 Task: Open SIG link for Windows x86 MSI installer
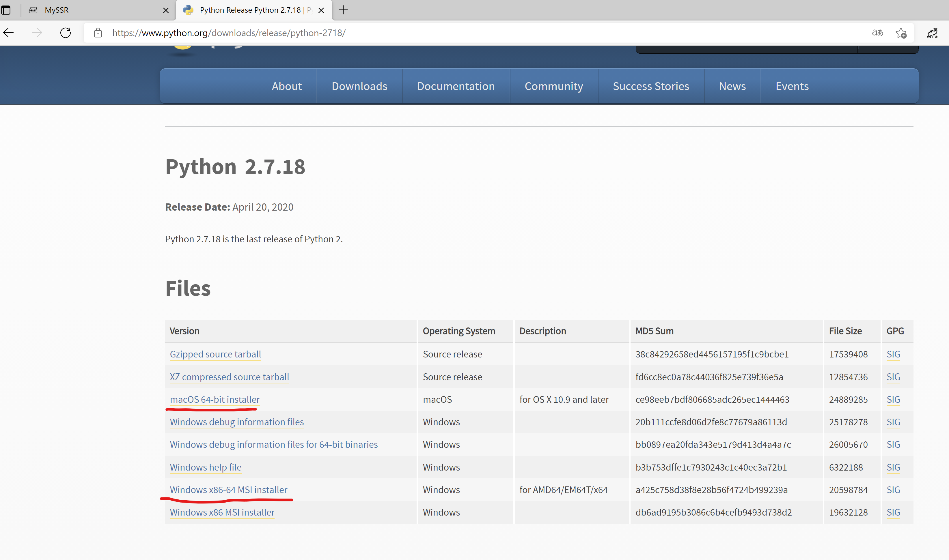893,512
